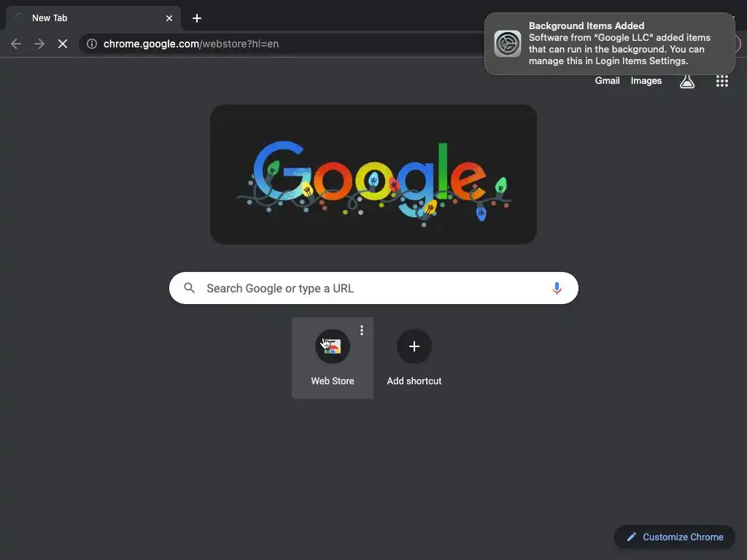The image size is (747, 560).
Task: View site information icon in address bar
Action: [x=92, y=44]
